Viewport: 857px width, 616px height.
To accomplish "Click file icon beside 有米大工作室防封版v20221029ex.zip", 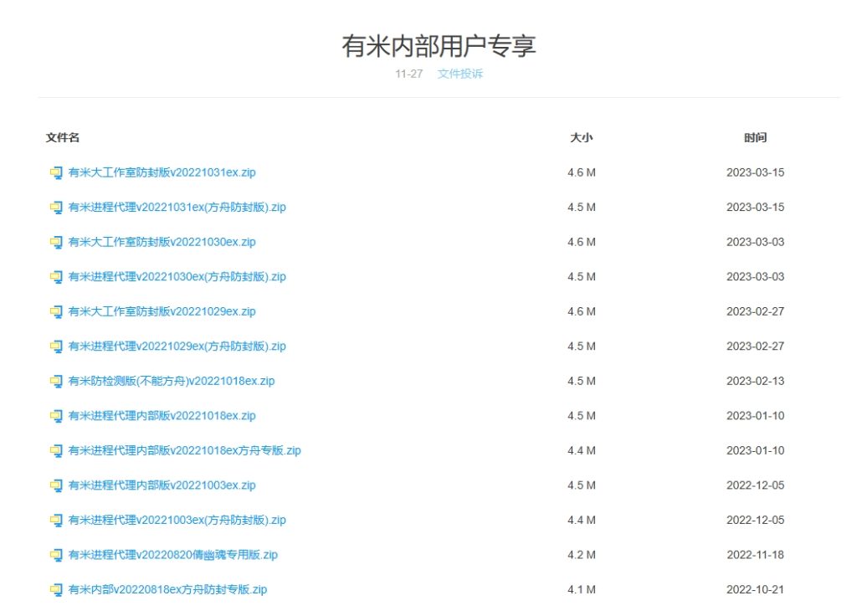I will pos(56,312).
